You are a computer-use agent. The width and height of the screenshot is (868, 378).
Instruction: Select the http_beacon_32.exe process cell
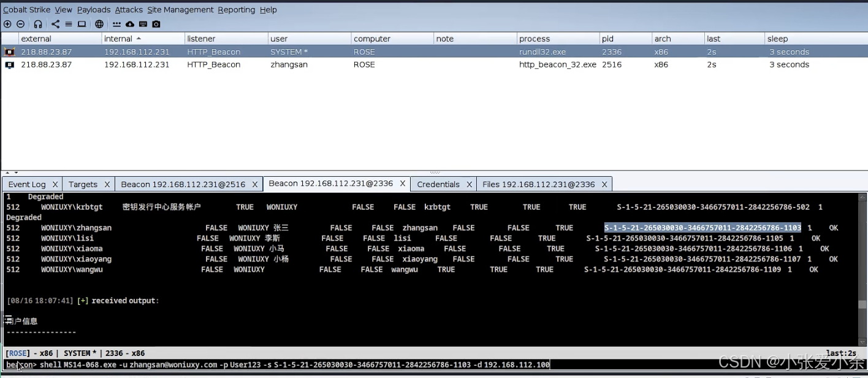(x=557, y=64)
